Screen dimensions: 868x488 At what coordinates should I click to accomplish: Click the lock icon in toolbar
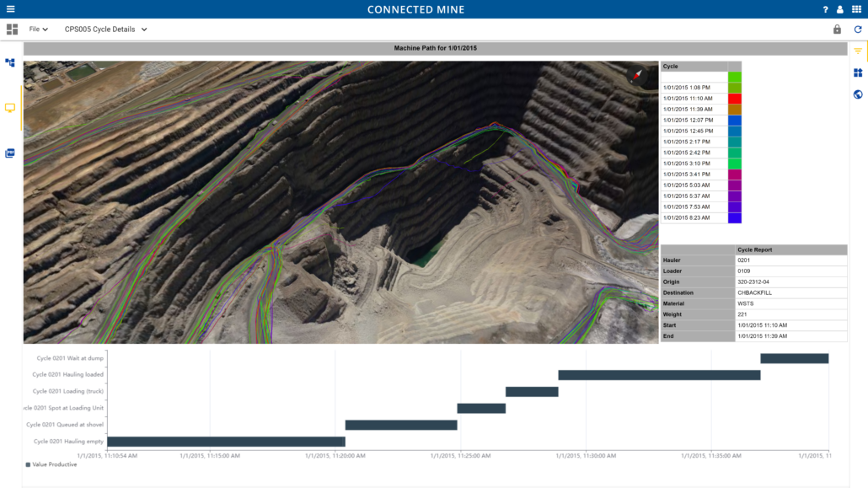837,29
